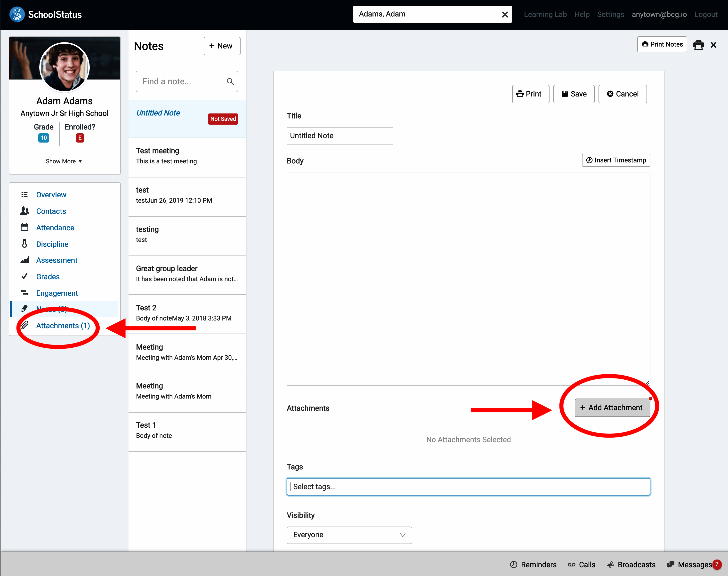Open the Great group leader note
Screen dimensions: 728x576
(187, 273)
